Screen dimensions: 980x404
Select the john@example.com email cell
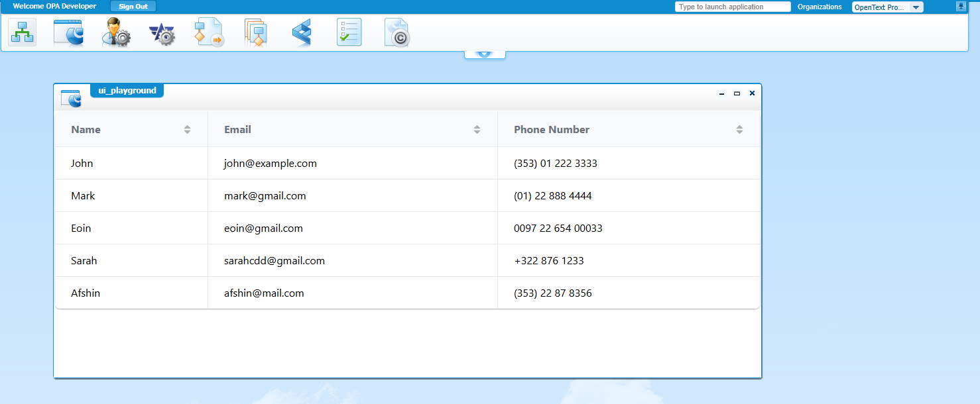click(271, 164)
